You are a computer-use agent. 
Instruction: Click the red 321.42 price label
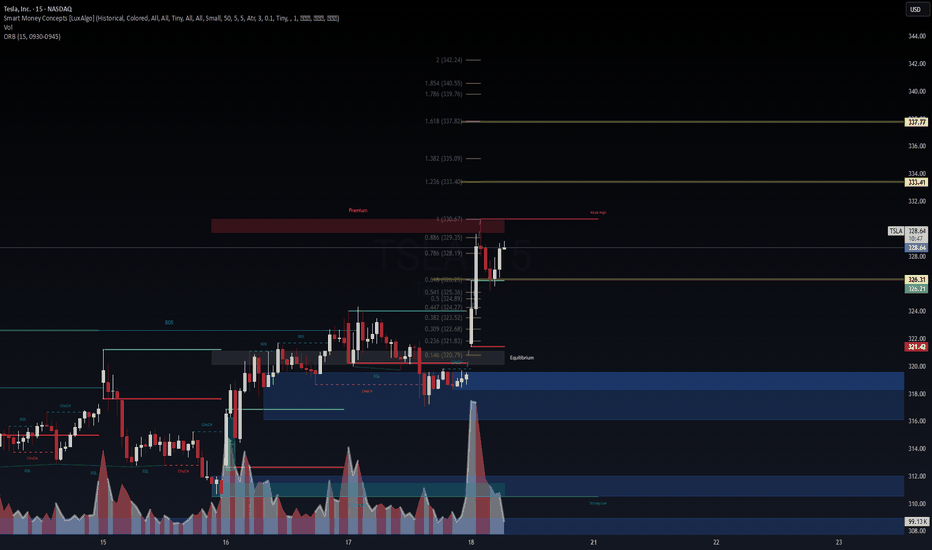point(916,347)
